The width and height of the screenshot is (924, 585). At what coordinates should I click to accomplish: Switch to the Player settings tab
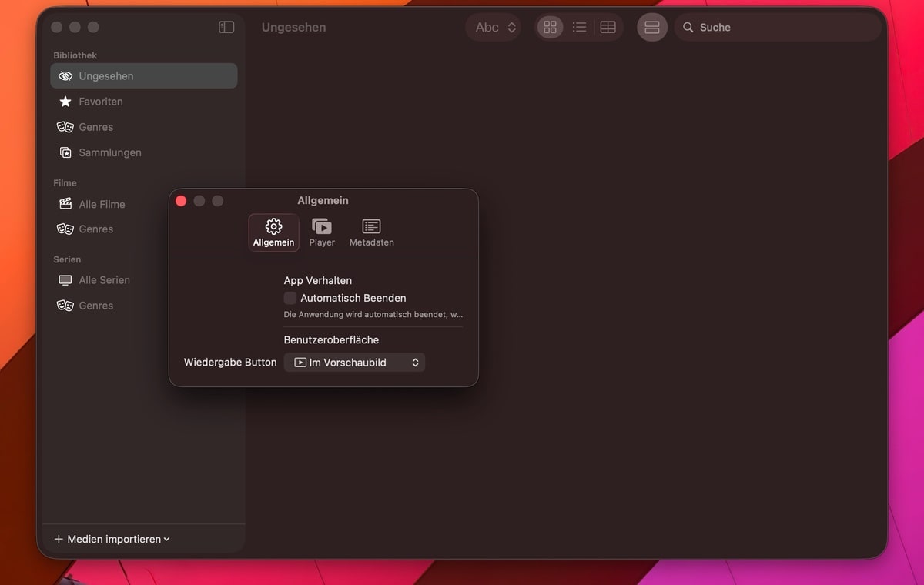coord(322,232)
